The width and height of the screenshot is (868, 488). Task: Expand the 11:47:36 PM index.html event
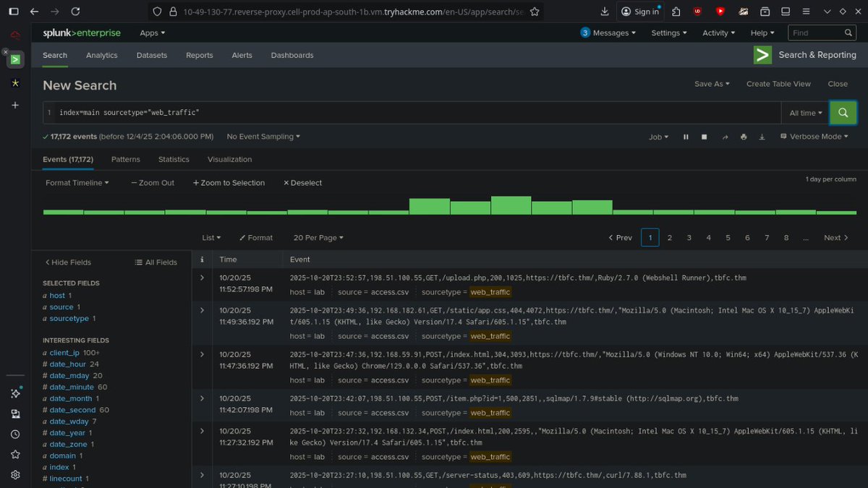202,354
